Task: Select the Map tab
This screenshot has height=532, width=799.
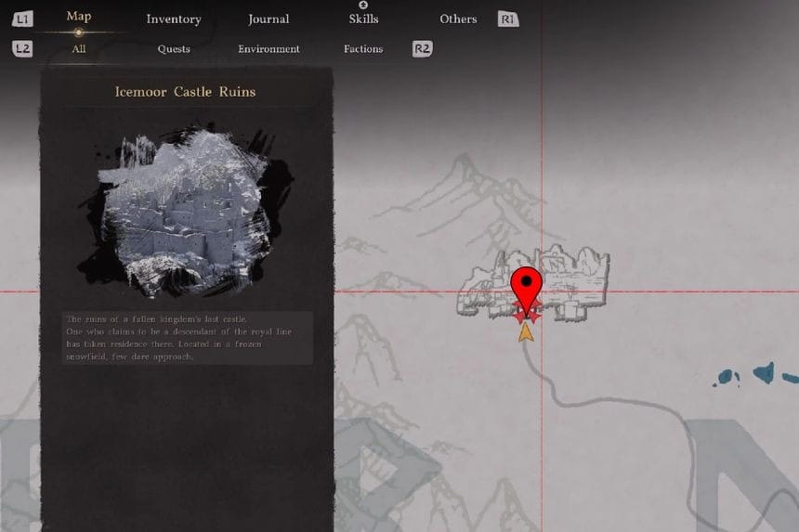Action: [x=79, y=17]
